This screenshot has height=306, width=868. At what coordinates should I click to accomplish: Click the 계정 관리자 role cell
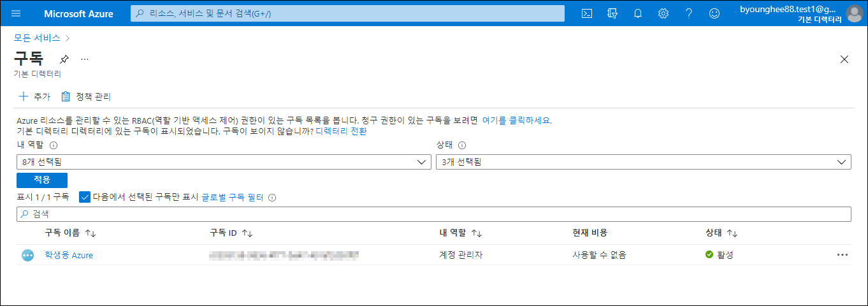[461, 255]
